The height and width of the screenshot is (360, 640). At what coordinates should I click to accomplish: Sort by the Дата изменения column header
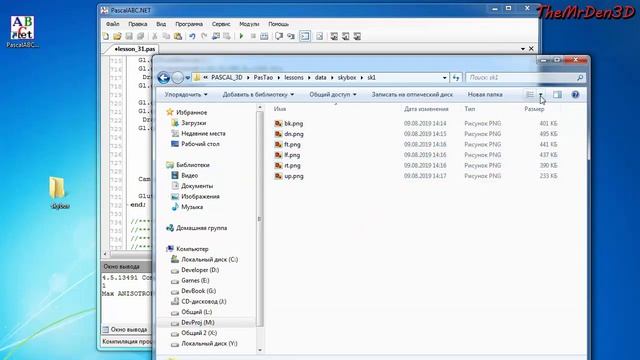pos(426,109)
